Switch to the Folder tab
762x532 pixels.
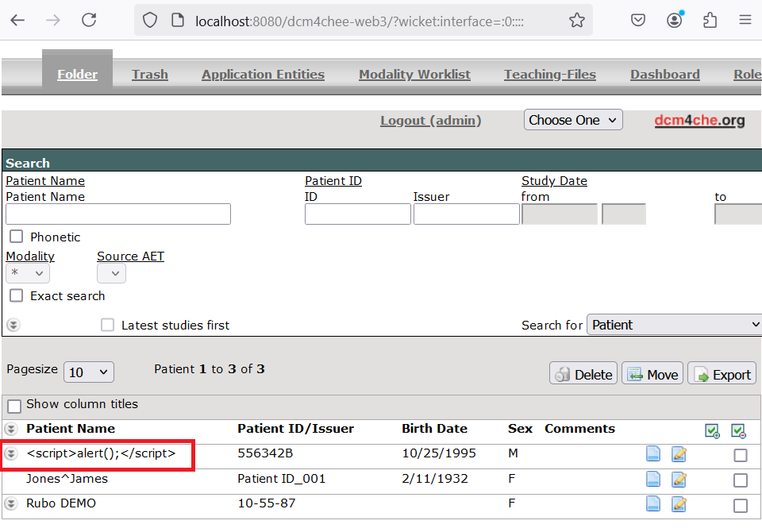coord(77,75)
